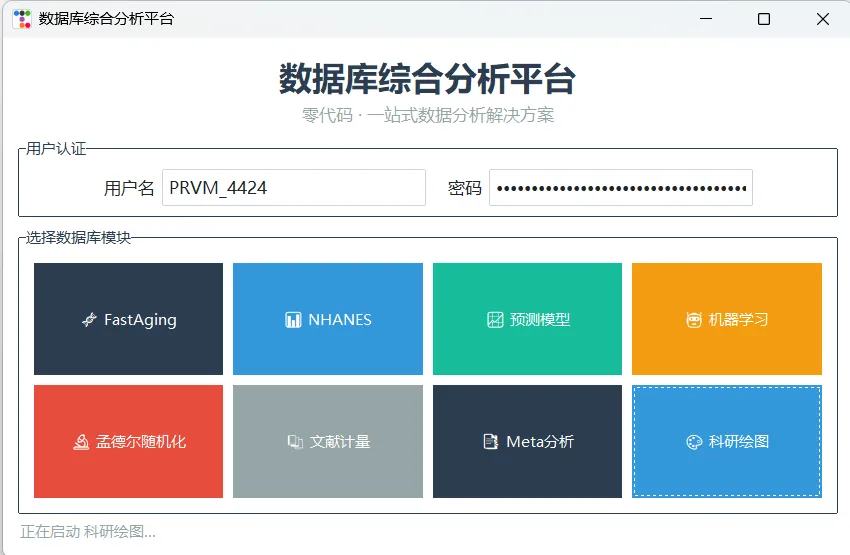The width and height of the screenshot is (850, 555).
Task: Select the 机器学习 module tile
Action: 727,319
